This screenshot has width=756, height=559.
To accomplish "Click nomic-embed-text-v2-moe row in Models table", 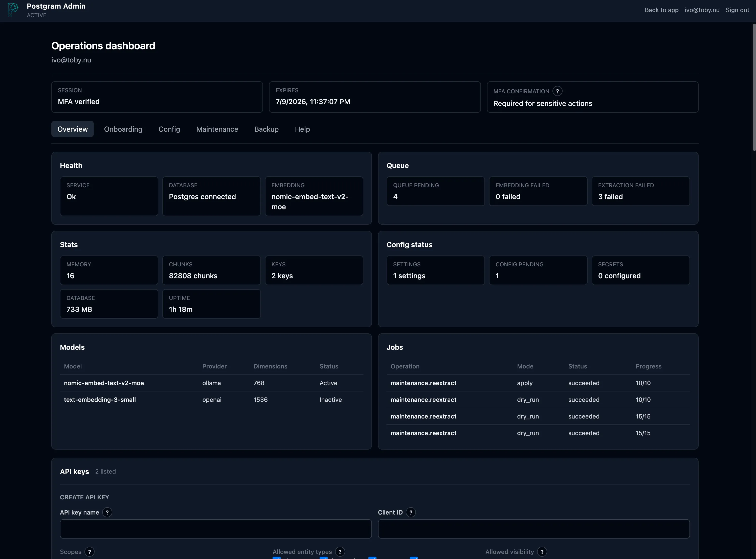I will [212, 383].
